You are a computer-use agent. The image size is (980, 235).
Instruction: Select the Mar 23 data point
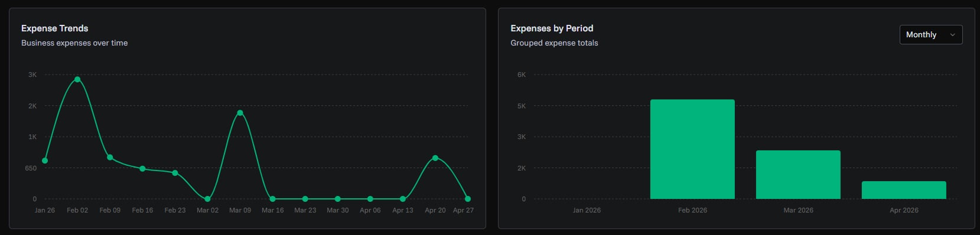coord(305,199)
